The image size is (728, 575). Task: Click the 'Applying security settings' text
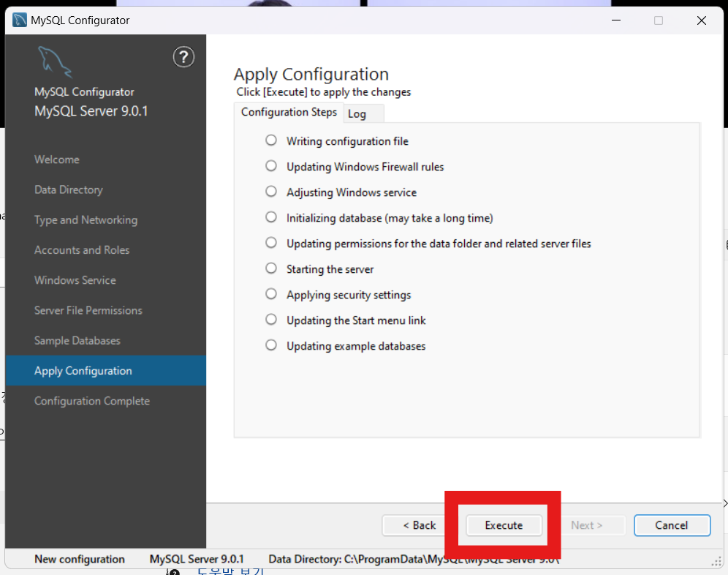coord(349,295)
